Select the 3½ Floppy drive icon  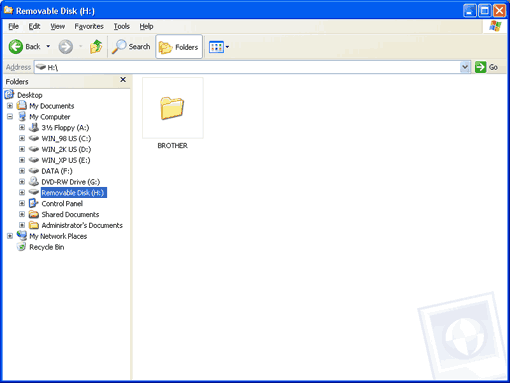[34, 127]
